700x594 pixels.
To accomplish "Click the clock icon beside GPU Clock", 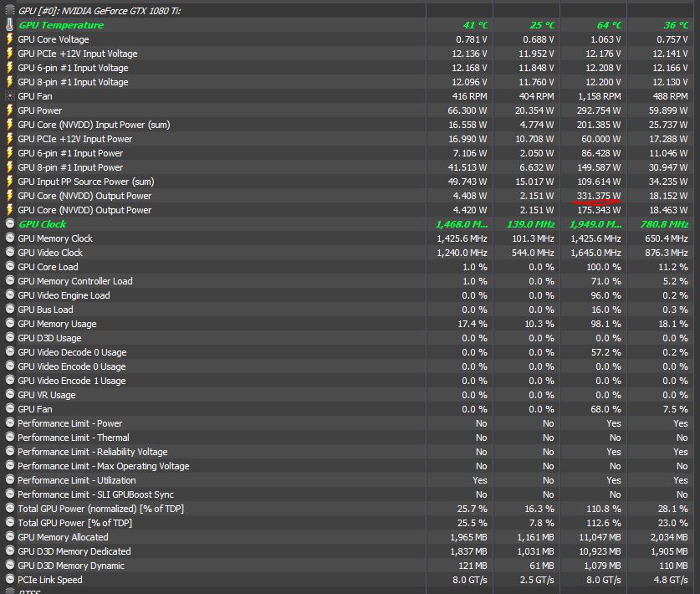I will pos(10,223).
